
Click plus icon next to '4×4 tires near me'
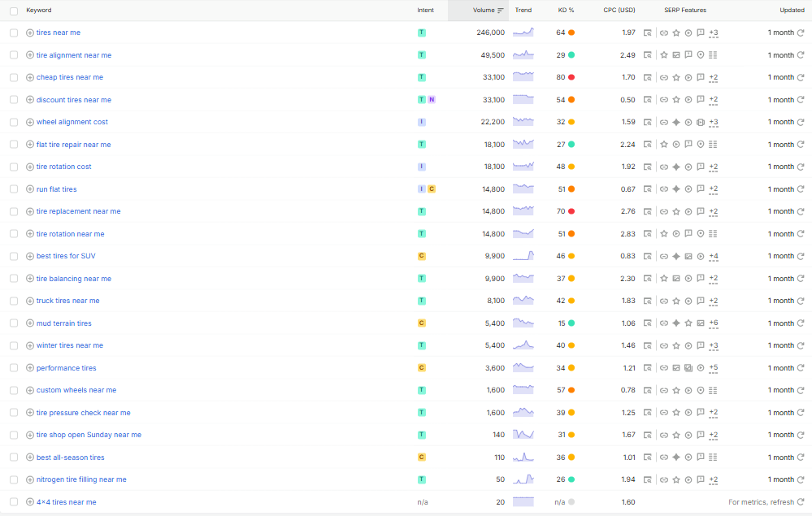pyautogui.click(x=30, y=502)
